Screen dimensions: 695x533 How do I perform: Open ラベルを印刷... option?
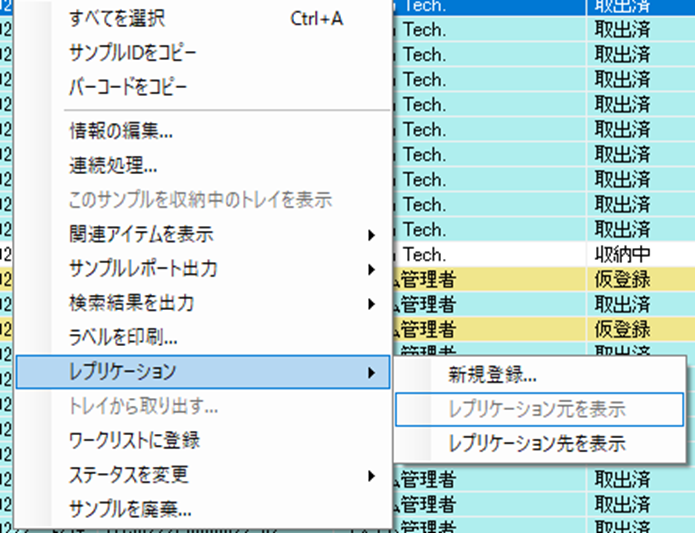point(123,337)
